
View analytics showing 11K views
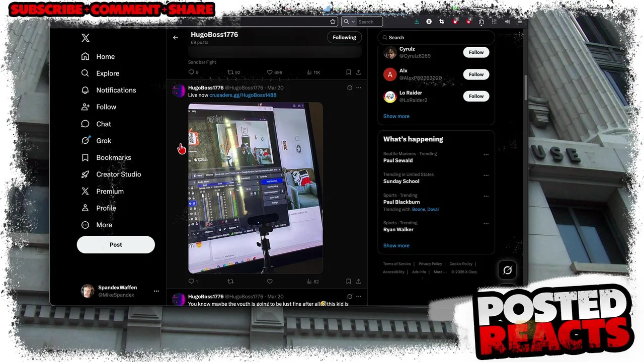(313, 72)
